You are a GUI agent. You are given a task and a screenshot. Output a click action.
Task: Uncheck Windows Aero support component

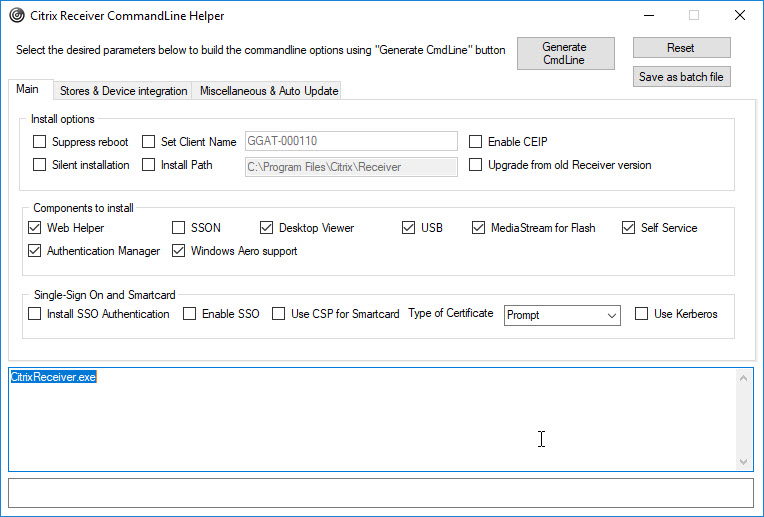coord(178,250)
